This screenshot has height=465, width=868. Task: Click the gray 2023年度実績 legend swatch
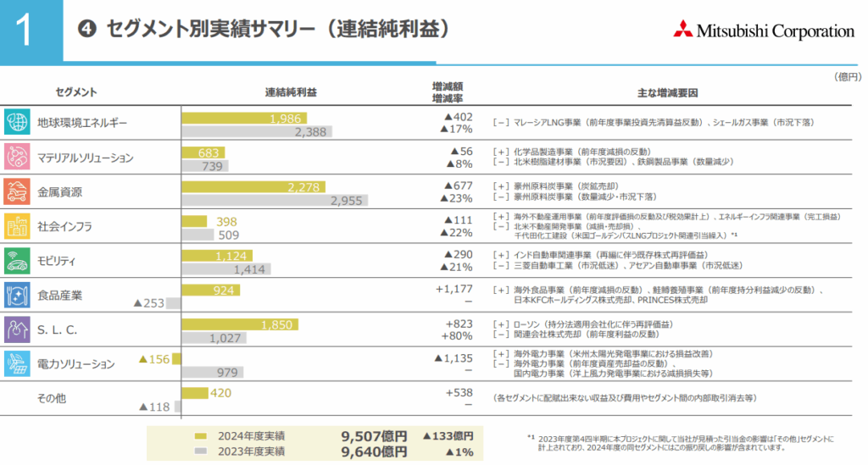[x=200, y=451]
